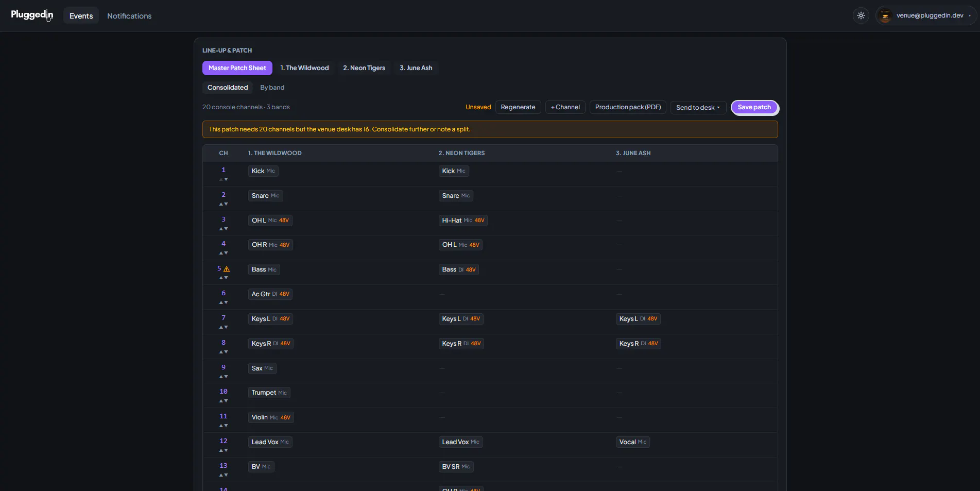Move channel 5 up with its arrow

(221, 278)
